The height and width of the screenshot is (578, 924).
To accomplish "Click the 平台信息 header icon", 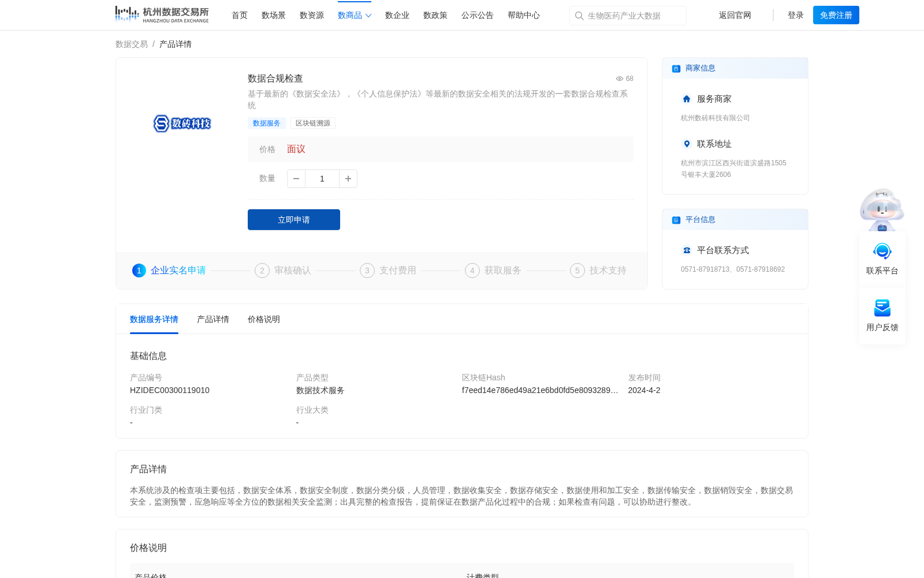I will coord(676,220).
